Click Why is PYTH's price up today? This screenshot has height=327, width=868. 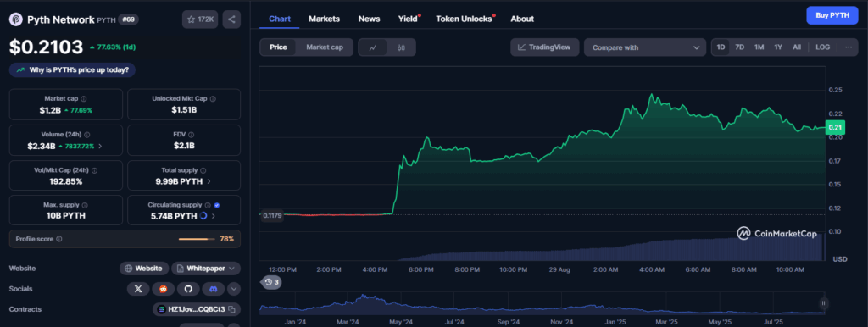(x=73, y=69)
